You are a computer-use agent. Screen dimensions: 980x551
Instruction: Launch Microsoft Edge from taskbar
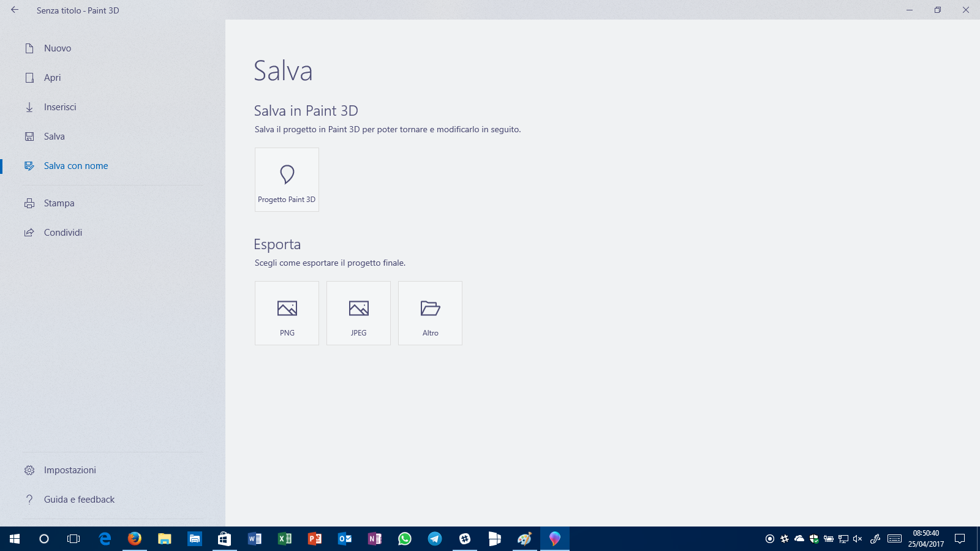(x=105, y=539)
